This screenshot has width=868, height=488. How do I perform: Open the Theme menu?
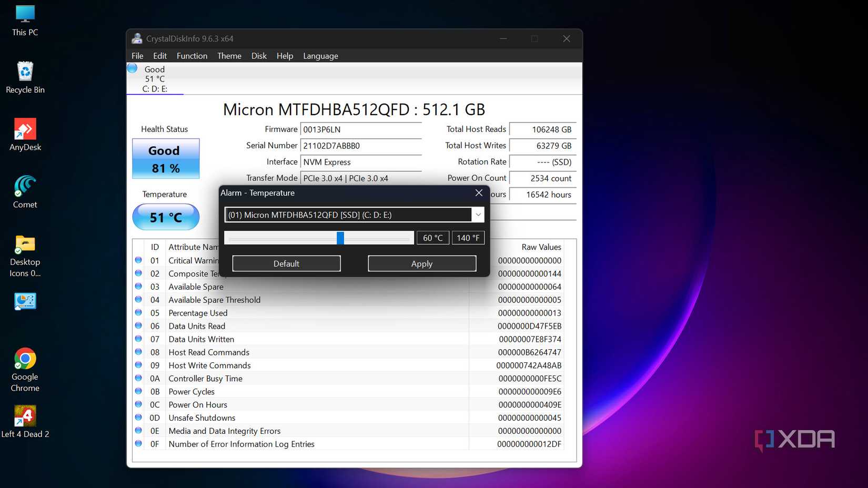point(229,56)
